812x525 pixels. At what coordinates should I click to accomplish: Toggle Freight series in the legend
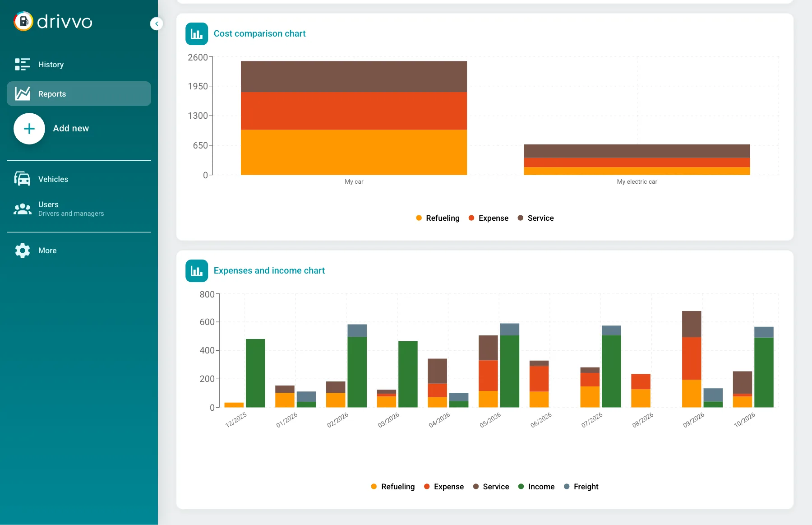(x=581, y=487)
